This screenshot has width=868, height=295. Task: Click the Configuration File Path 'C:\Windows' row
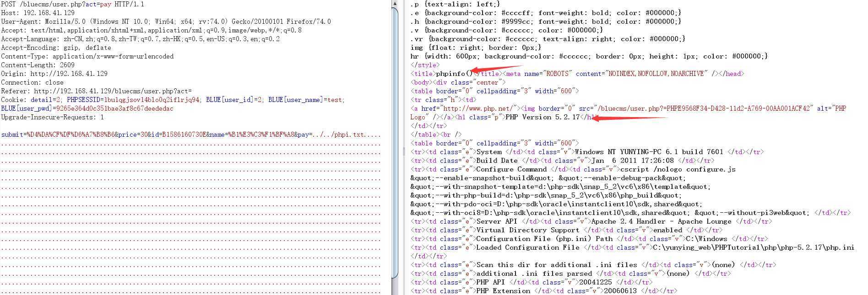[x=589, y=239]
